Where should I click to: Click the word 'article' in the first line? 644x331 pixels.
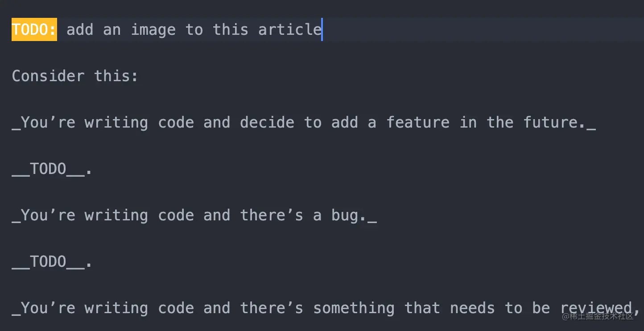[x=290, y=30]
